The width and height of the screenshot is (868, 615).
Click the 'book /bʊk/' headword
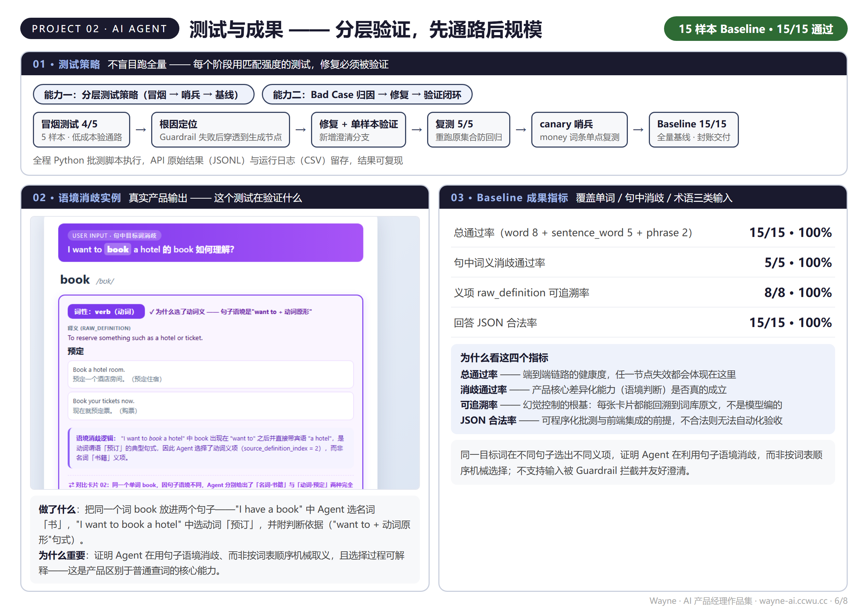click(x=87, y=280)
